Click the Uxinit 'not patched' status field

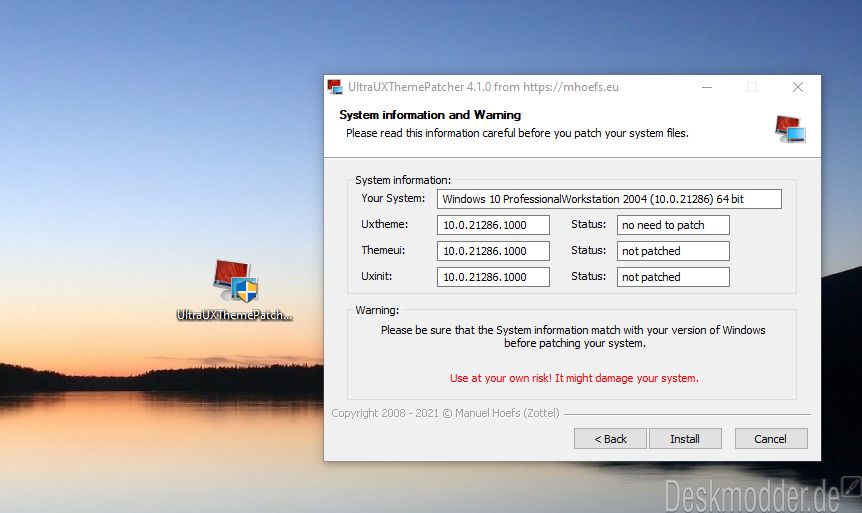[x=673, y=277]
